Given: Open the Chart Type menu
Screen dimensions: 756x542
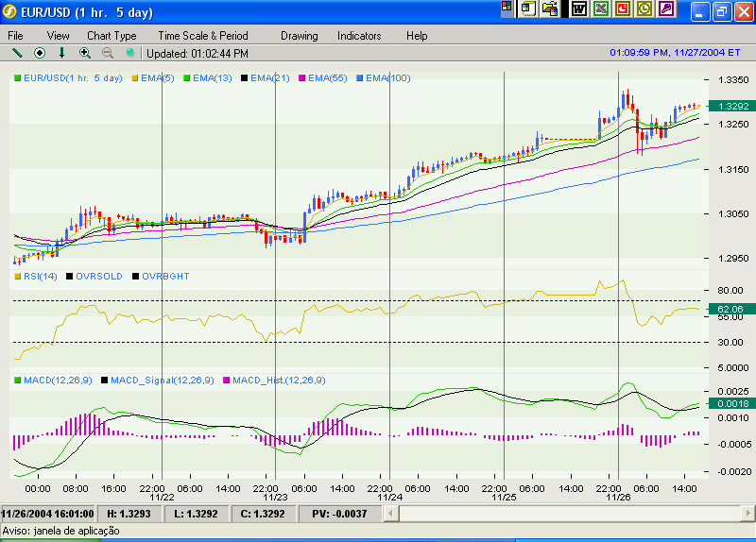Looking at the screenshot, I should [112, 36].
